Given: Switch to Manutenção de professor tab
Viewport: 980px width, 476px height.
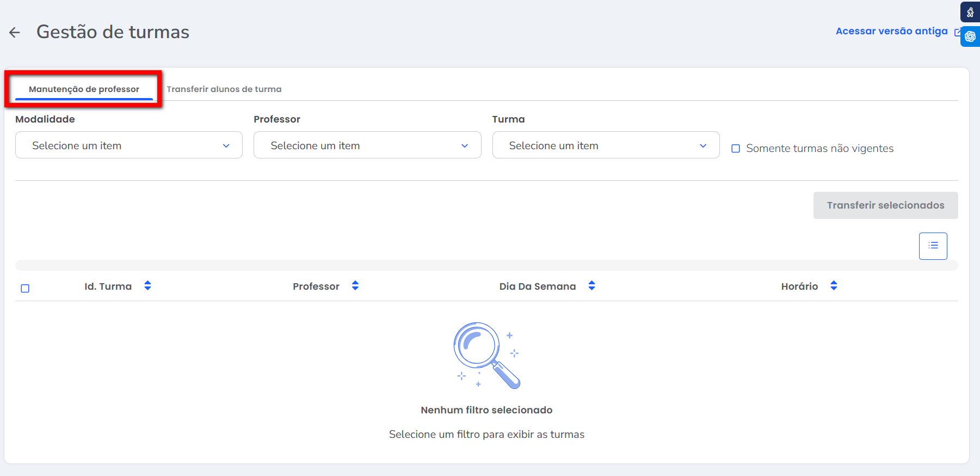Looking at the screenshot, I should 84,89.
